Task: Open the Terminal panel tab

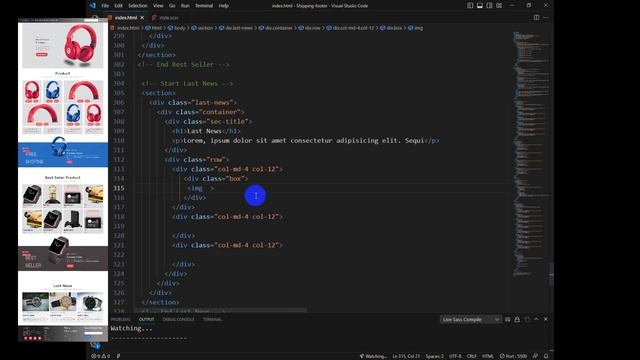Action: [212, 319]
